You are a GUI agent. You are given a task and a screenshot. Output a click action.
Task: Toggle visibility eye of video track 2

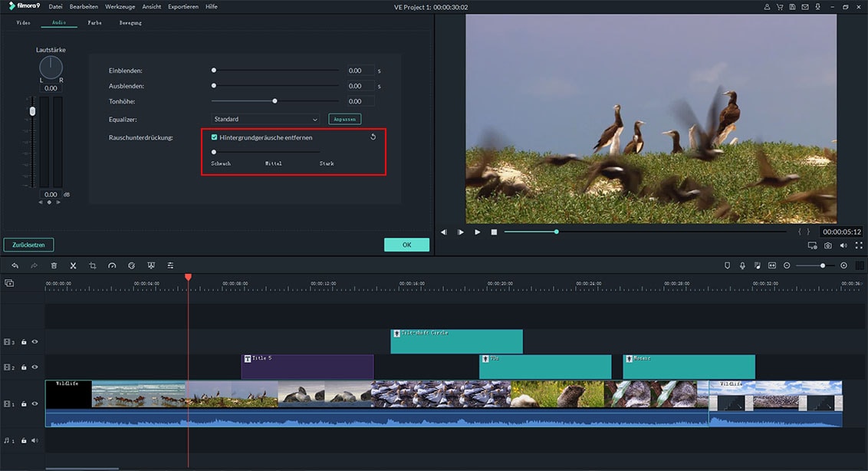point(35,367)
